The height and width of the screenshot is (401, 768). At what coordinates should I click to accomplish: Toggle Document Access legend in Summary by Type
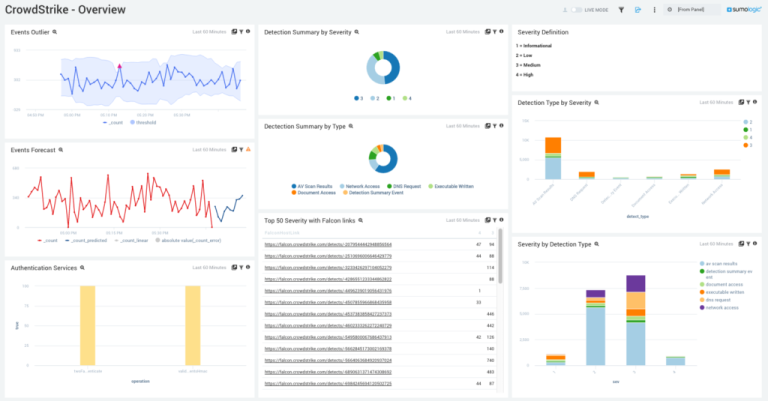coord(313,192)
